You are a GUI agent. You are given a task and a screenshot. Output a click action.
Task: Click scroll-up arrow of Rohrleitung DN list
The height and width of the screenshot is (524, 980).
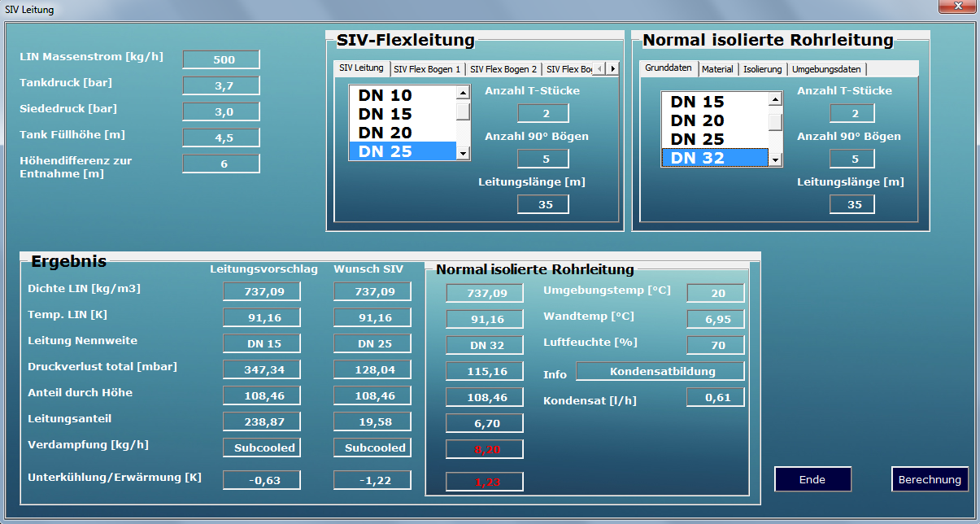(x=775, y=99)
